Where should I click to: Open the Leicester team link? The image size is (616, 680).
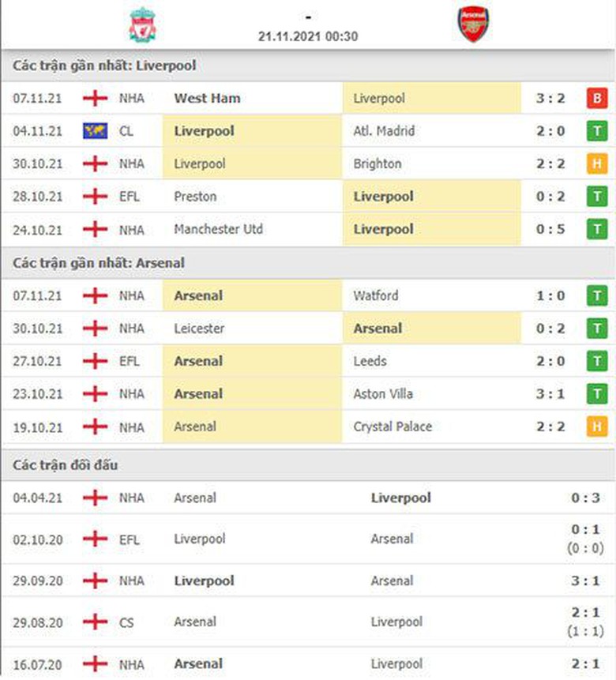(199, 329)
